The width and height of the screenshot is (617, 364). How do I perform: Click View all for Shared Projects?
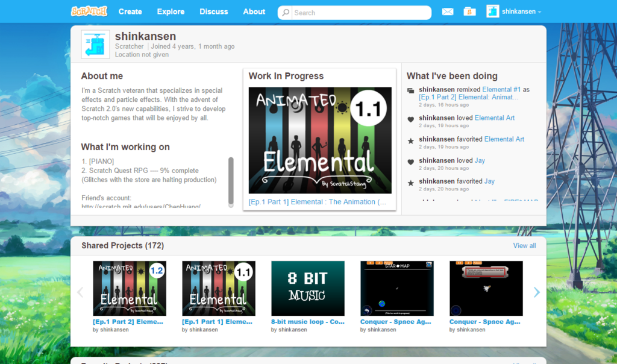524,245
